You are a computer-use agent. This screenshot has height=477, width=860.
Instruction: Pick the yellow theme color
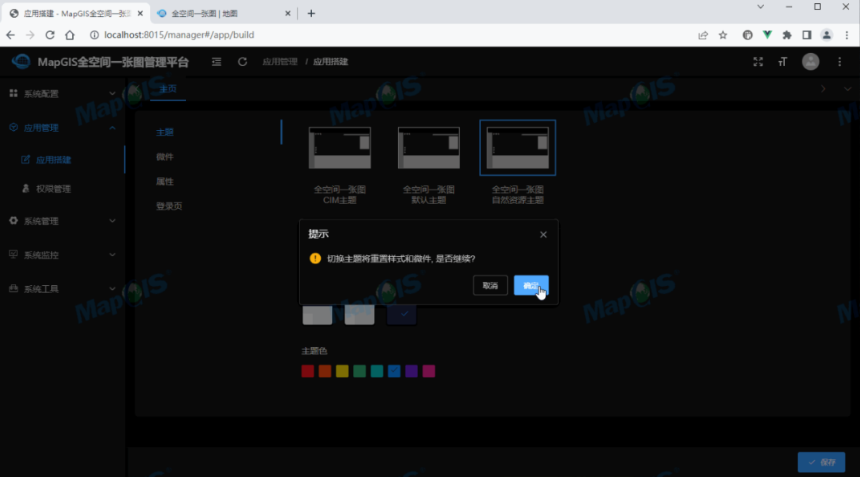click(342, 371)
